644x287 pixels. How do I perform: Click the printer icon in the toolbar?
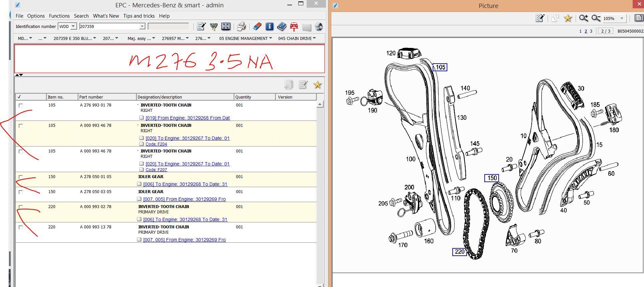241,27
